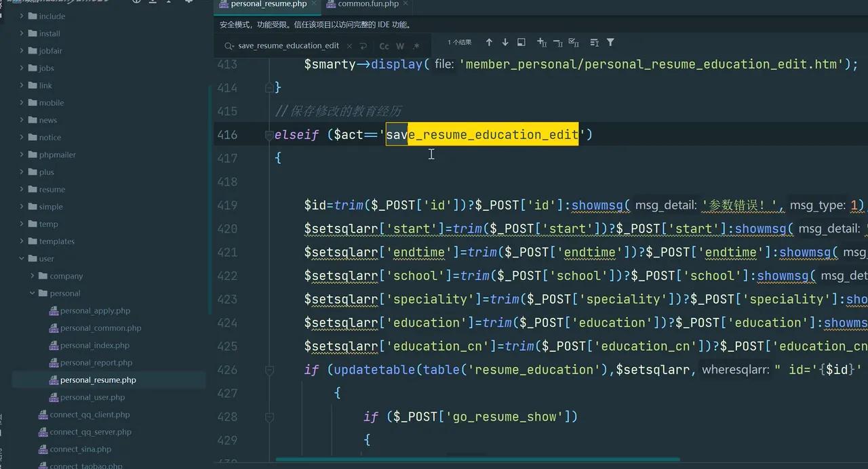Open personal_user.php in project tree
This screenshot has height=469, width=868.
click(x=92, y=397)
